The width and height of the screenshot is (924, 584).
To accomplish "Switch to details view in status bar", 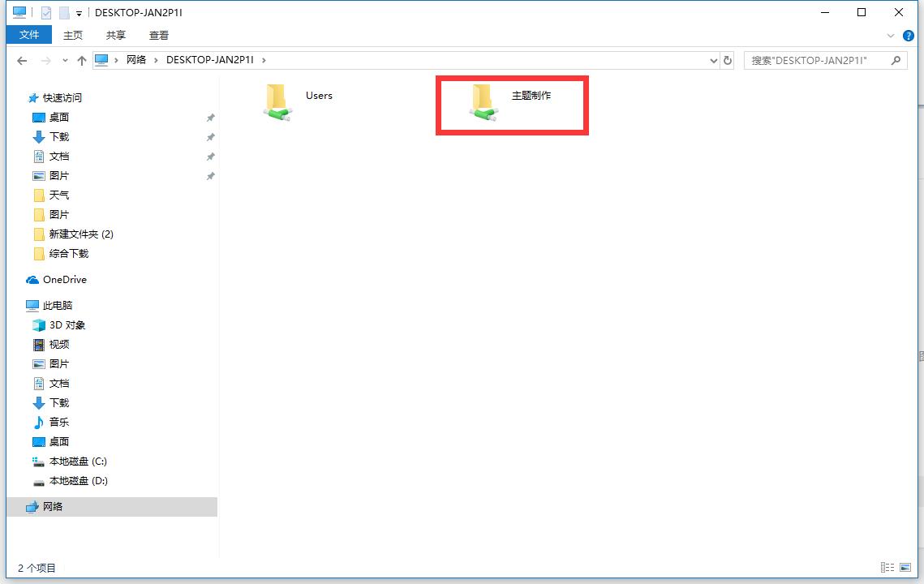I will (x=889, y=568).
